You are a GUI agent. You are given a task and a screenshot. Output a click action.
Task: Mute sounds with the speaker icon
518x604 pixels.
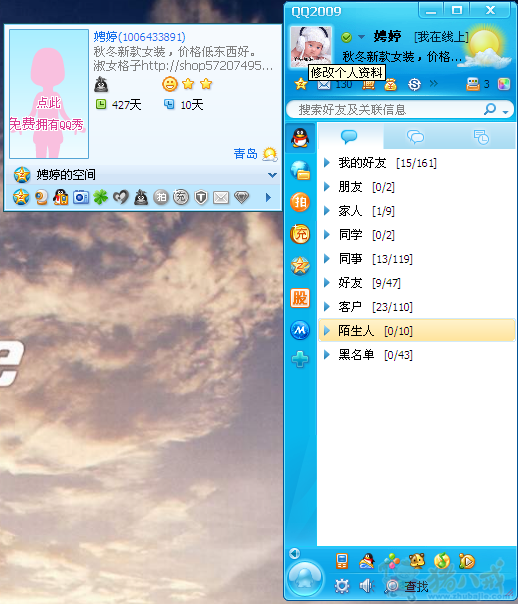366,586
